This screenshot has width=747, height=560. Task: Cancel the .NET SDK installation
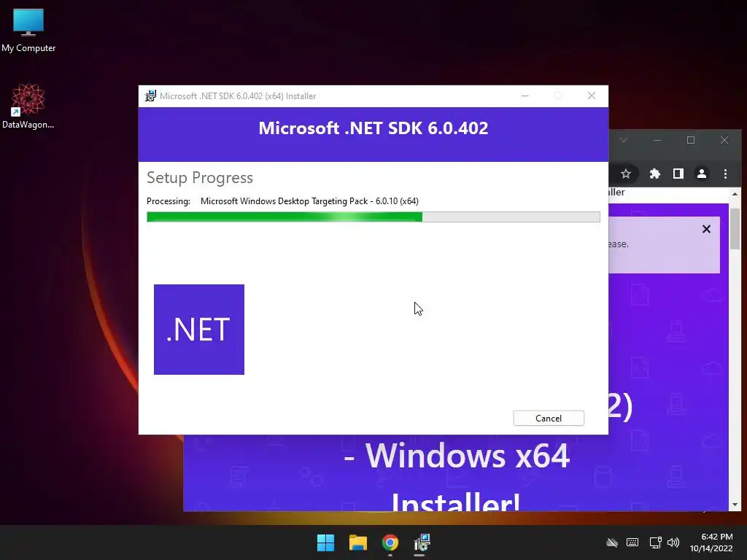click(549, 418)
